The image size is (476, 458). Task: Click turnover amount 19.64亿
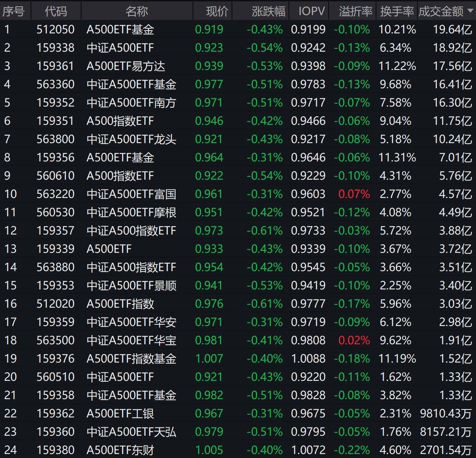point(453,29)
